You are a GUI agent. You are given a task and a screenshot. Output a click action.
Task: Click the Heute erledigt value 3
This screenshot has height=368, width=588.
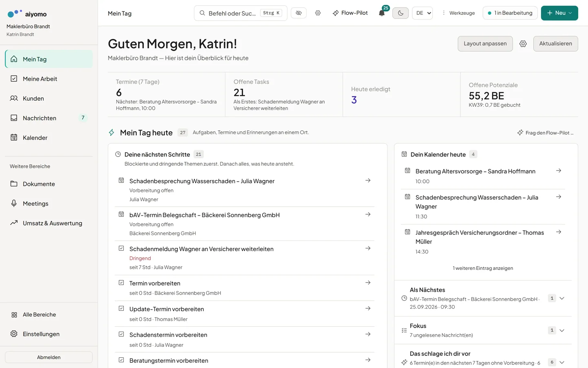(354, 100)
